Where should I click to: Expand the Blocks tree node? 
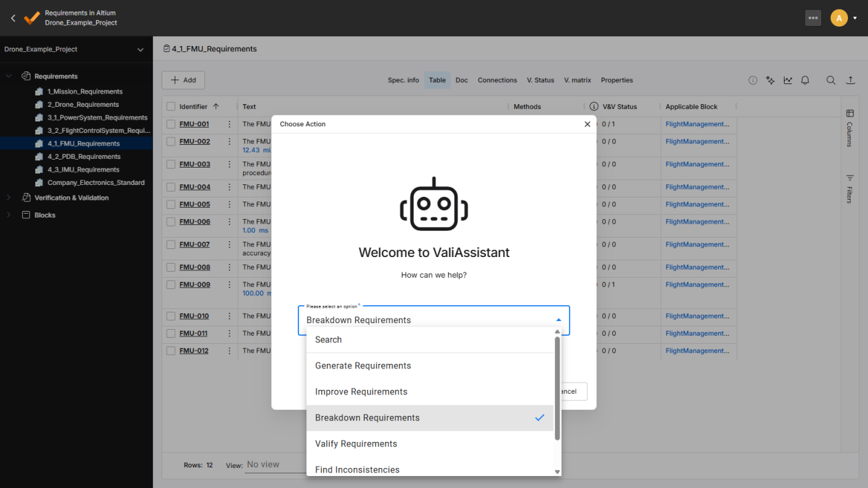(x=9, y=215)
